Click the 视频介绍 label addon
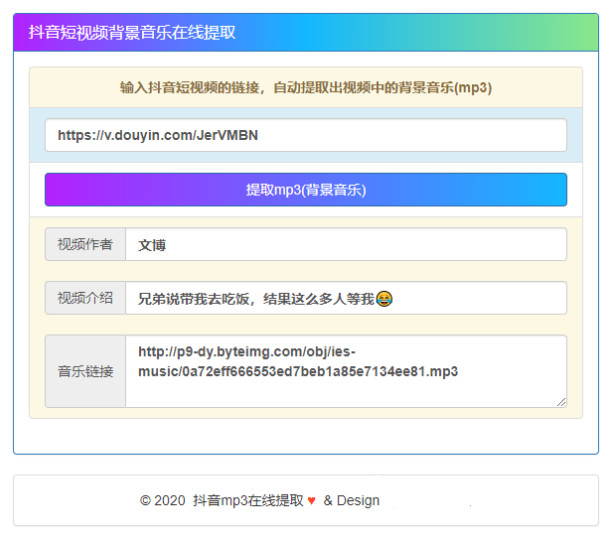The image size is (609, 545). pyautogui.click(x=85, y=298)
